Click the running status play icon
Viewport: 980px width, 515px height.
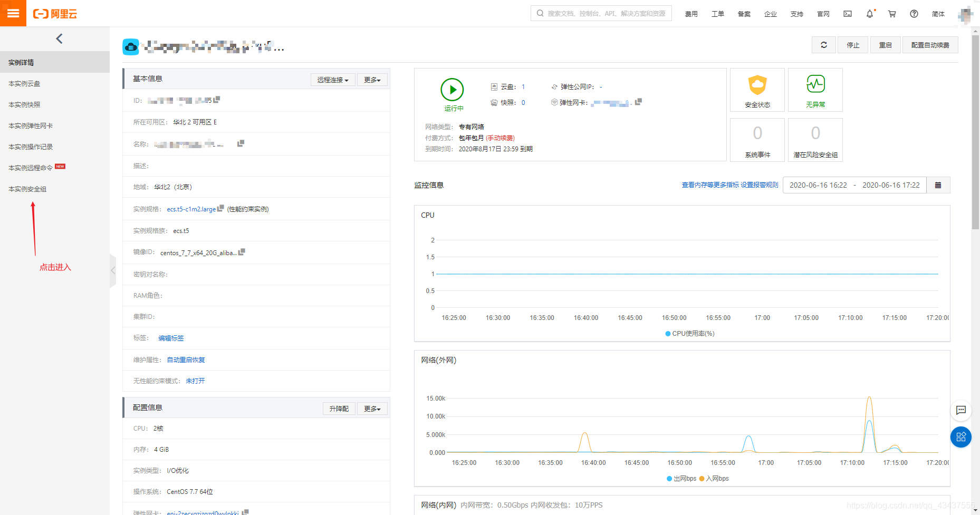pos(452,90)
